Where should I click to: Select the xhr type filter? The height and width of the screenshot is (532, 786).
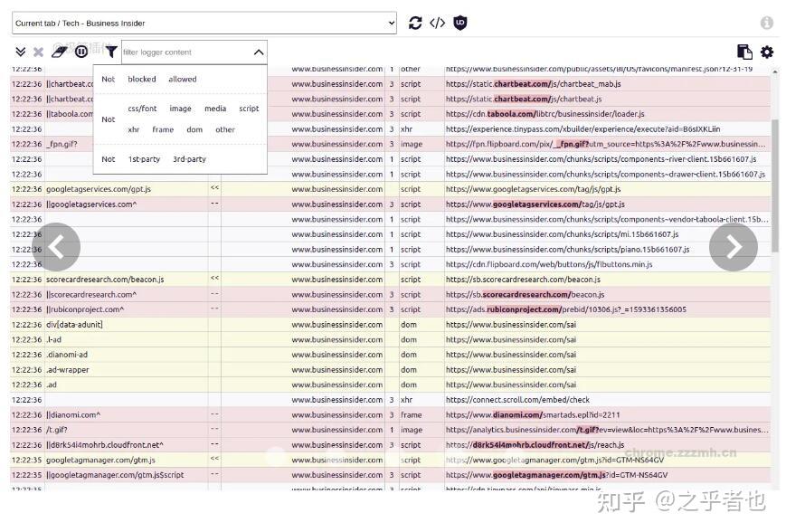click(x=133, y=129)
